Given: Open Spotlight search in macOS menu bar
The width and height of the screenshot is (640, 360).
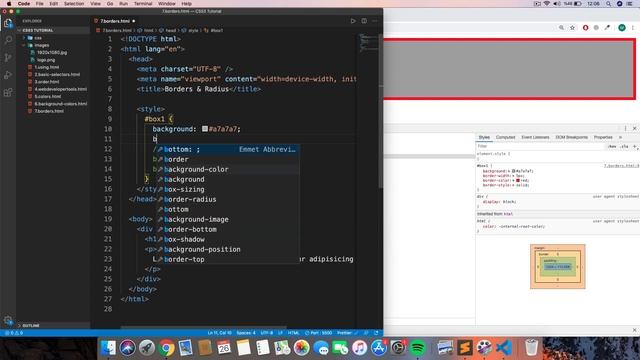Looking at the screenshot, I should coord(608,4).
